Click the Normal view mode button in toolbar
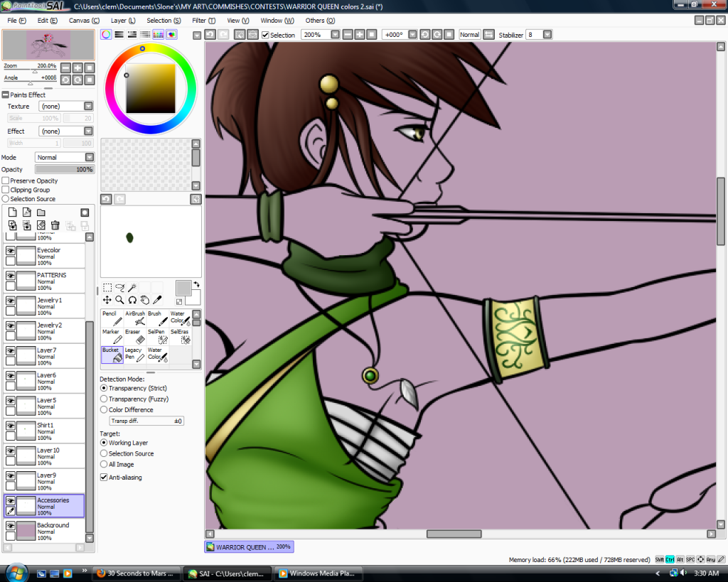This screenshot has height=582, width=728. [469, 35]
